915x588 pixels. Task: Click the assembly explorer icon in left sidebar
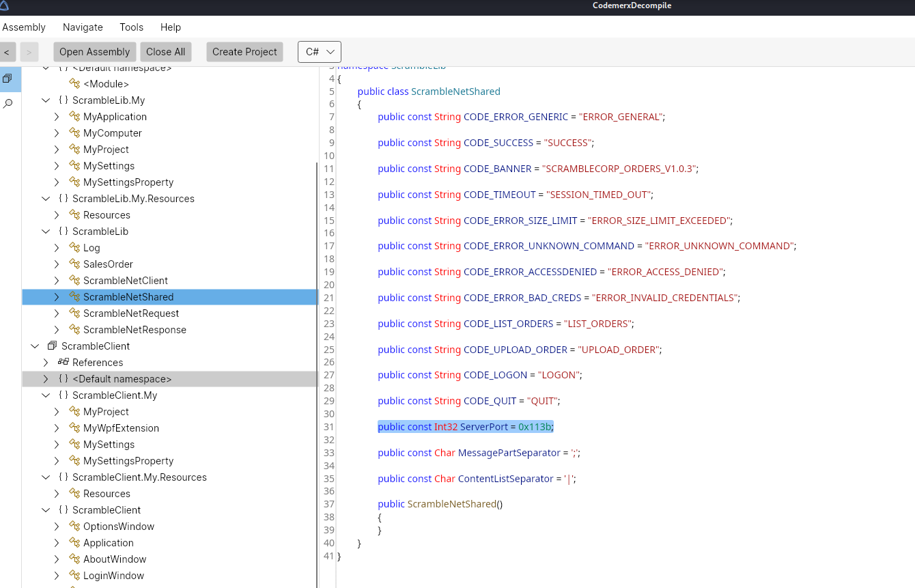pos(8,79)
